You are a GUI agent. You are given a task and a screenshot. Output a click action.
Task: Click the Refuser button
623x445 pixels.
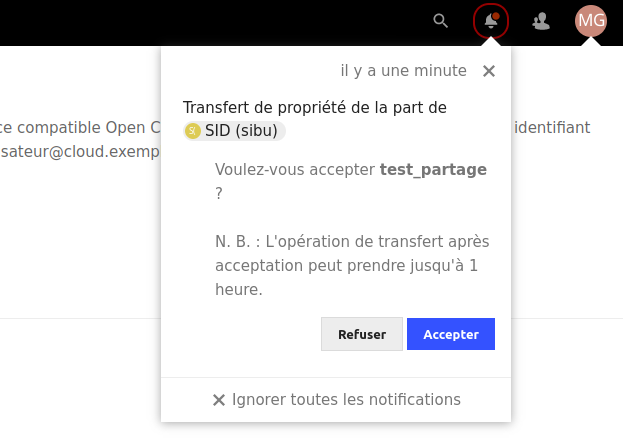tap(361, 334)
